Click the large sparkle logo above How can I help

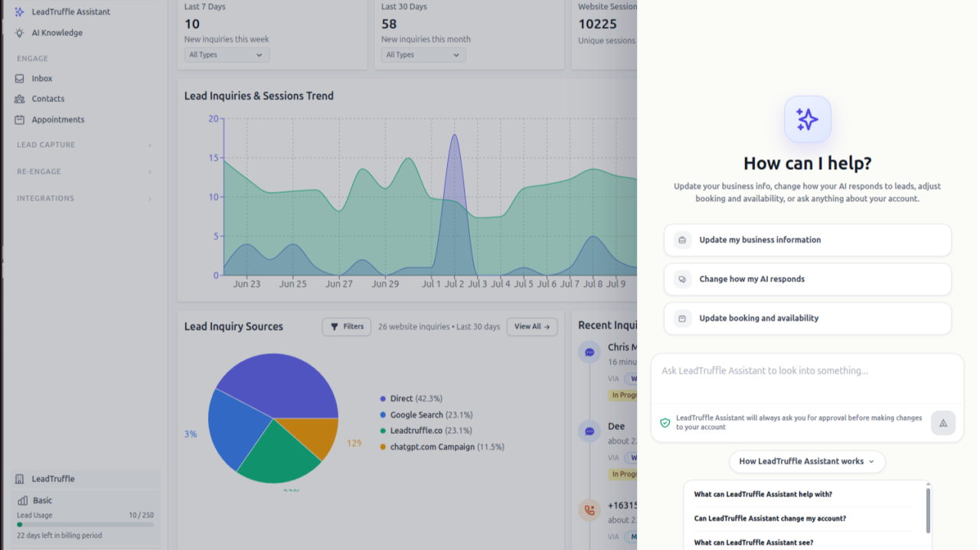[x=807, y=119]
